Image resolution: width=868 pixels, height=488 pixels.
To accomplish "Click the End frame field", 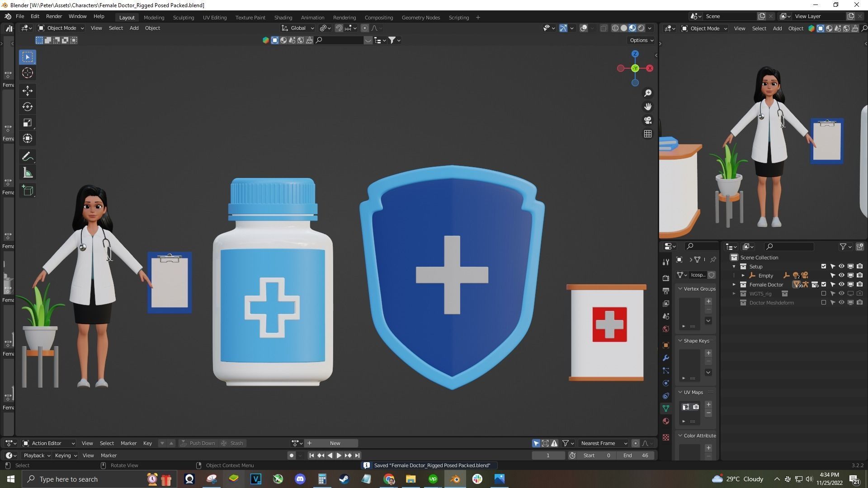I will click(636, 455).
